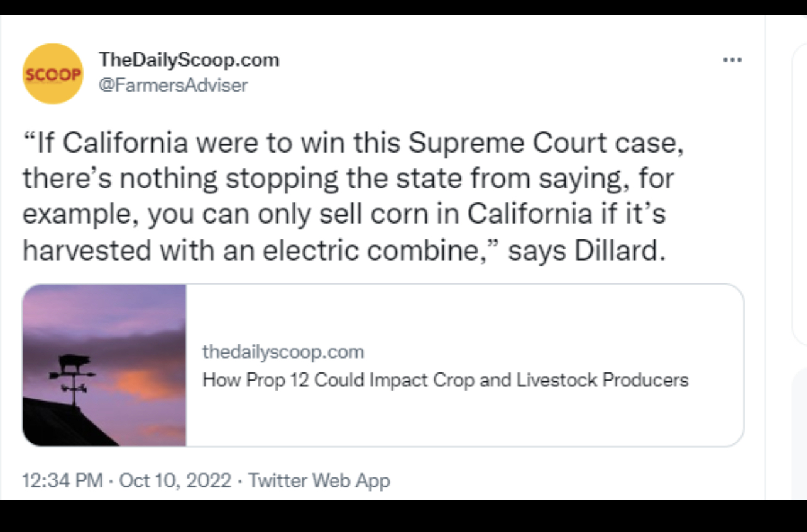Click thedailyscoop.com domain in link card
The width and height of the screenshot is (807, 532).
(x=283, y=352)
